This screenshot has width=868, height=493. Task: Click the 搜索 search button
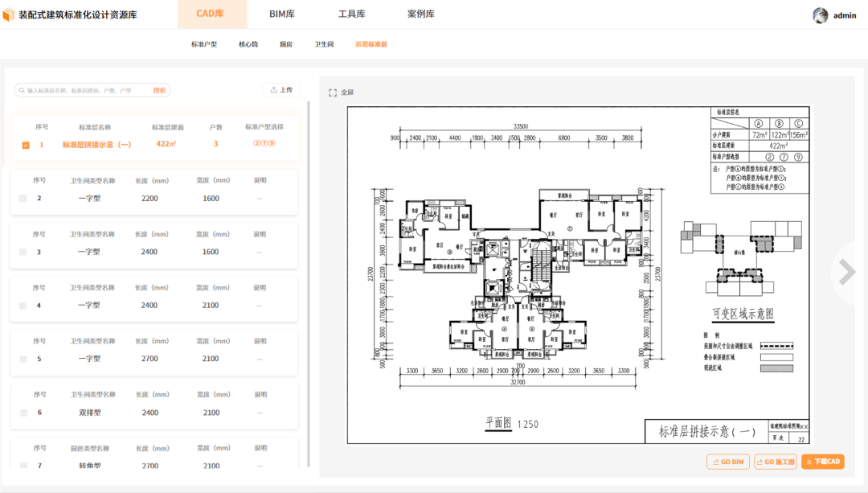tap(158, 89)
